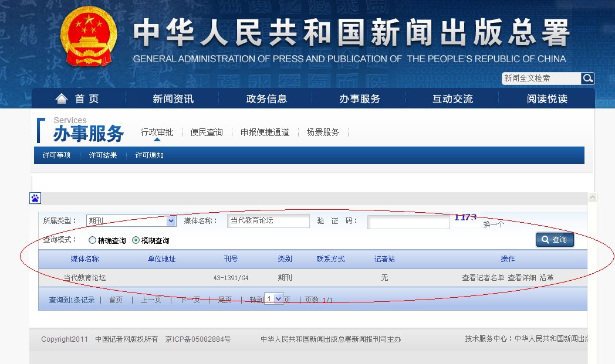Click the national emblem logo
Viewport: 615px width, 364px height.
89,36
